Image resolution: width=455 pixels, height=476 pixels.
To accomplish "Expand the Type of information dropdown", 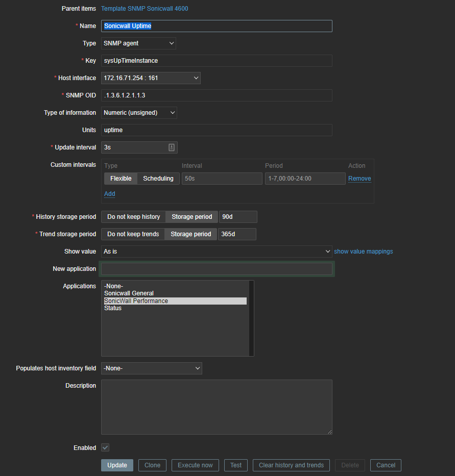I will [139, 113].
